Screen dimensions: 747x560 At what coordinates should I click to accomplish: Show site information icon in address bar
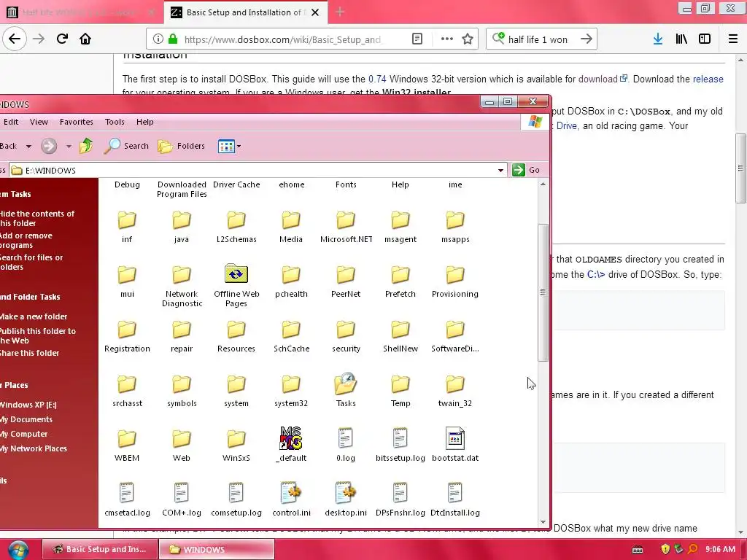[x=158, y=39]
